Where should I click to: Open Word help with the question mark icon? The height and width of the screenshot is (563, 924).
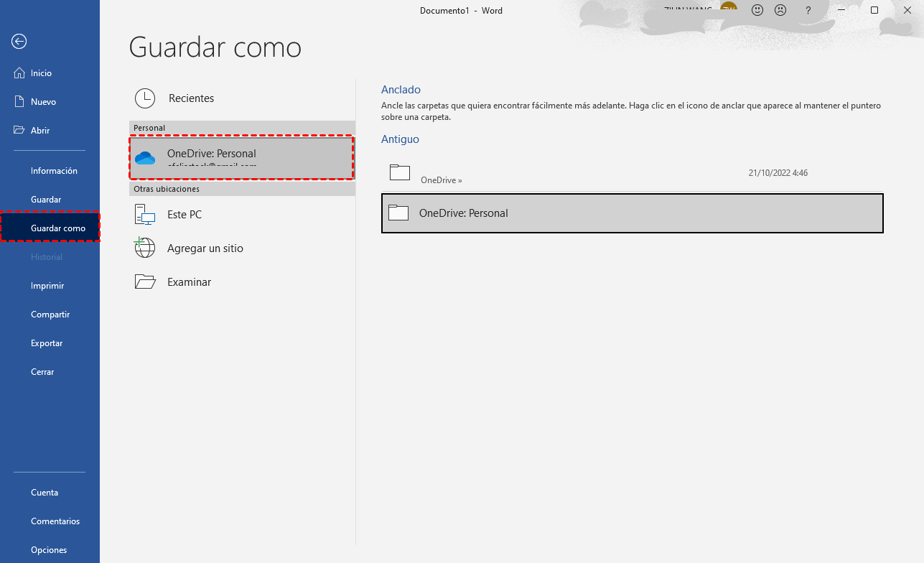point(808,10)
